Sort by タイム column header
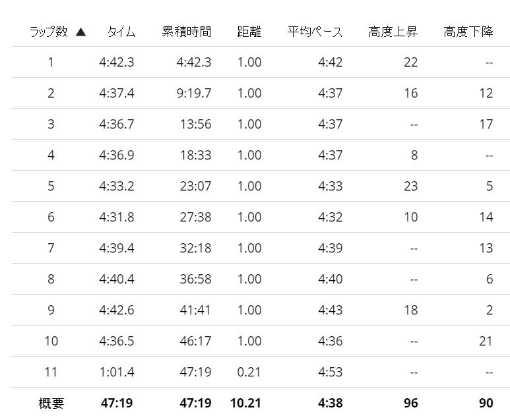This screenshot has width=510, height=420. click(121, 32)
